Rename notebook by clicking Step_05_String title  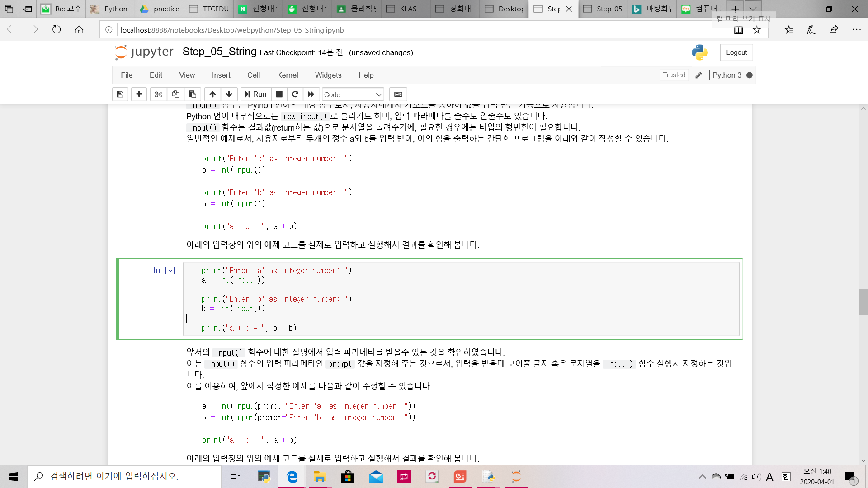(220, 52)
